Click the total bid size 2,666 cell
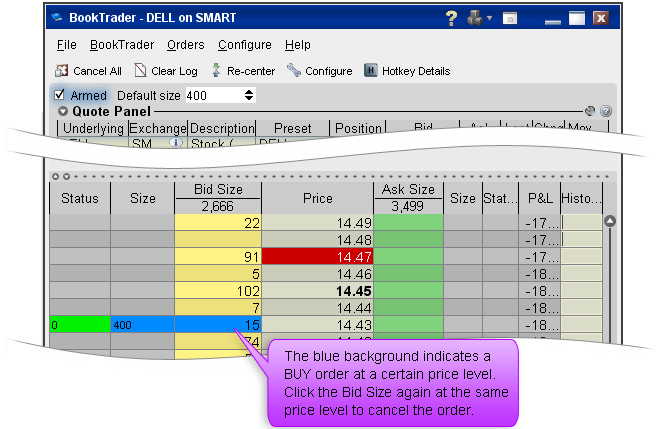Image resolution: width=662 pixels, height=429 pixels. tap(218, 206)
